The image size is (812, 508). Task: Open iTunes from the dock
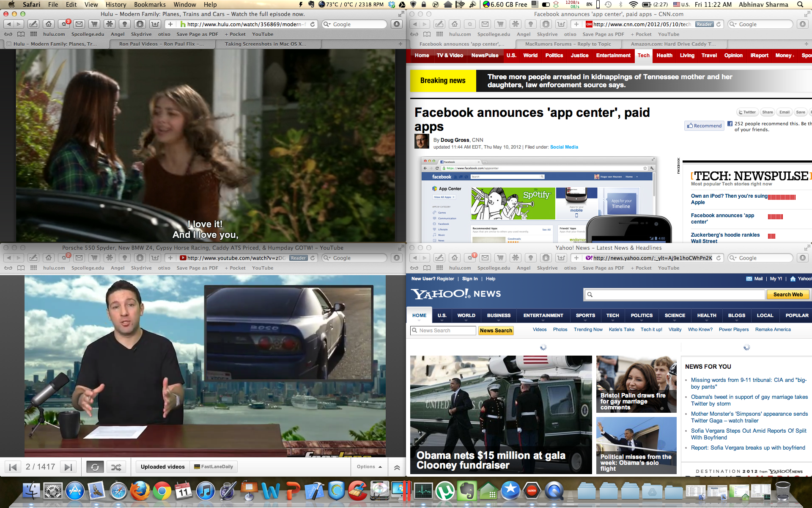(206, 491)
